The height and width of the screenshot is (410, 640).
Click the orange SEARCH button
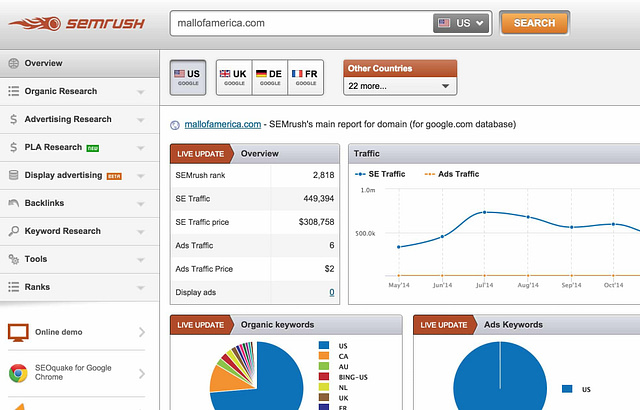click(x=534, y=23)
